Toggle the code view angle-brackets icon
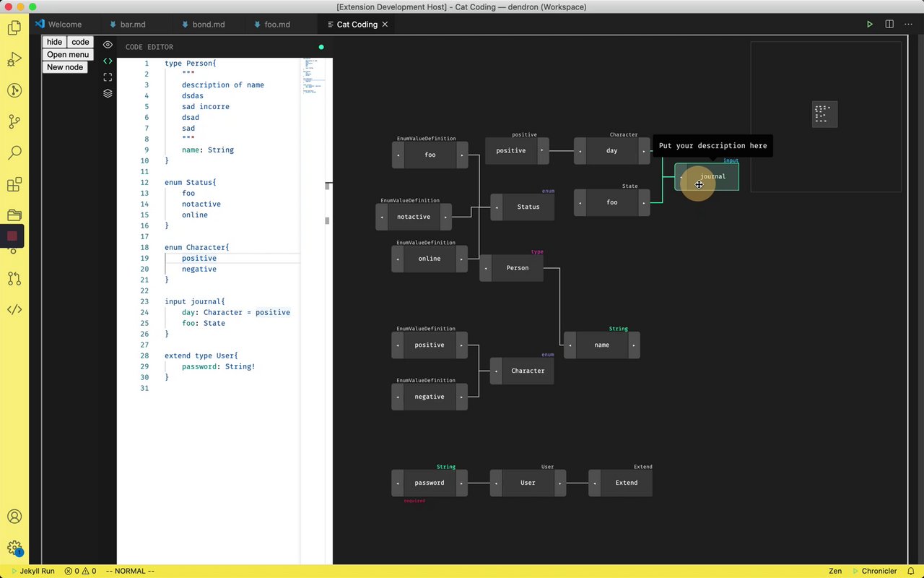 pos(108,61)
